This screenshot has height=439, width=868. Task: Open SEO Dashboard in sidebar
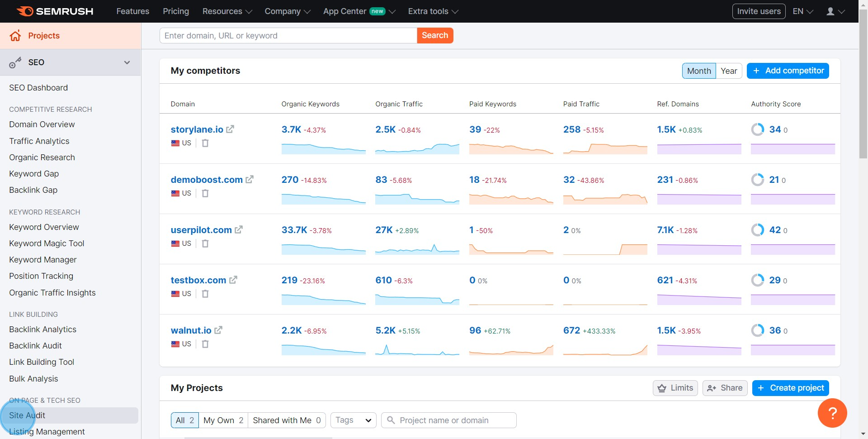click(x=38, y=88)
